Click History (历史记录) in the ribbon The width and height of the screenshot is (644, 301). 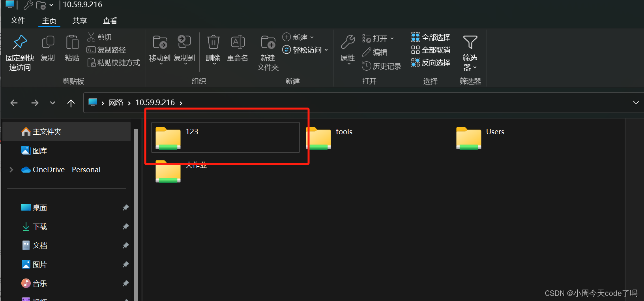382,66
